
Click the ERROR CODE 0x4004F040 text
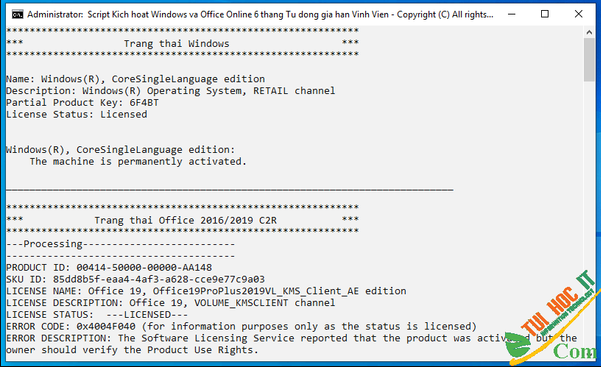tap(71, 326)
